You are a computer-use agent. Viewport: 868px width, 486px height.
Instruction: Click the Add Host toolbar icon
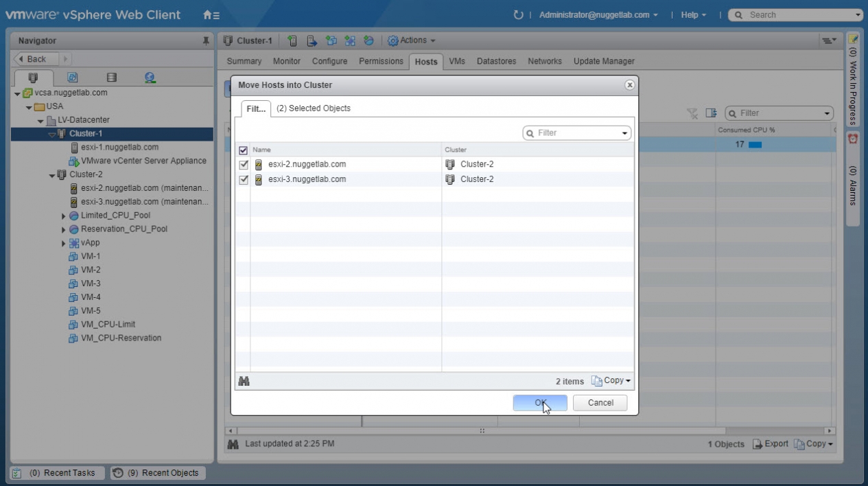click(x=292, y=40)
